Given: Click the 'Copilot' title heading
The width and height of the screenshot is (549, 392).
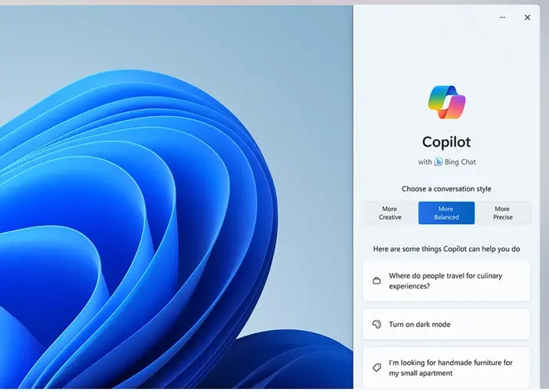Looking at the screenshot, I should (x=446, y=142).
